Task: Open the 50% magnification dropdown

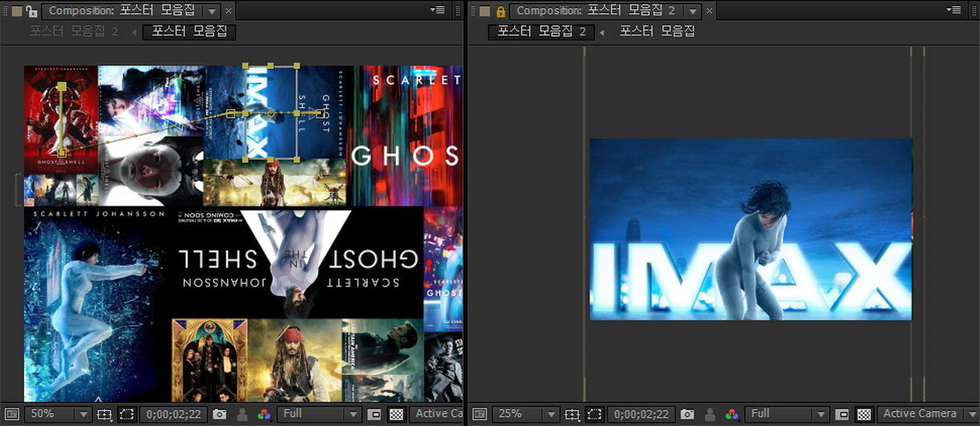Action: pyautogui.click(x=57, y=415)
